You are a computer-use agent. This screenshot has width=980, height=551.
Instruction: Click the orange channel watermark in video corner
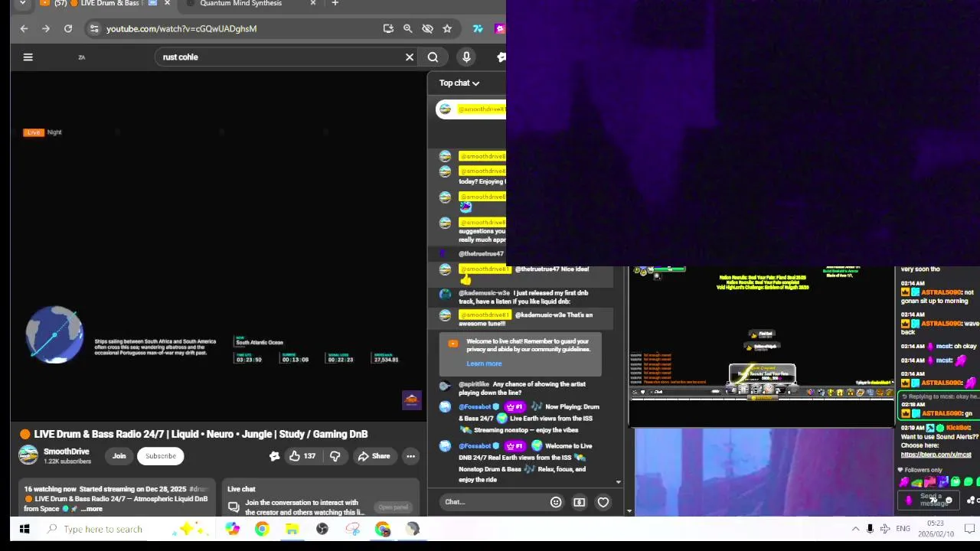coord(412,400)
